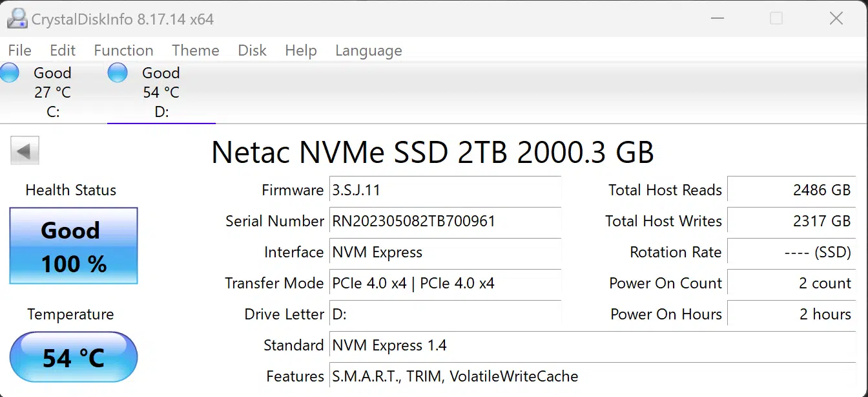Click the disk title Netac NVMe SSD 2TB
This screenshot has width=868, height=397.
coord(433,152)
